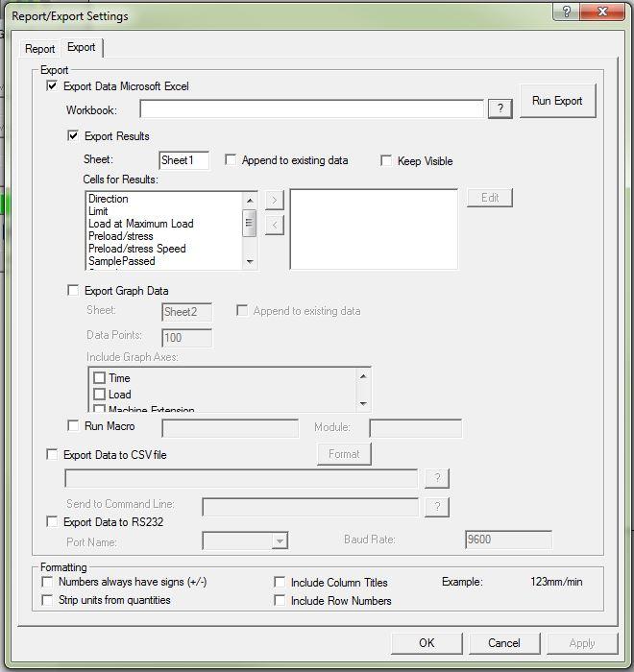
Task: Click the Workbook browse question-mark button
Action: (500, 108)
